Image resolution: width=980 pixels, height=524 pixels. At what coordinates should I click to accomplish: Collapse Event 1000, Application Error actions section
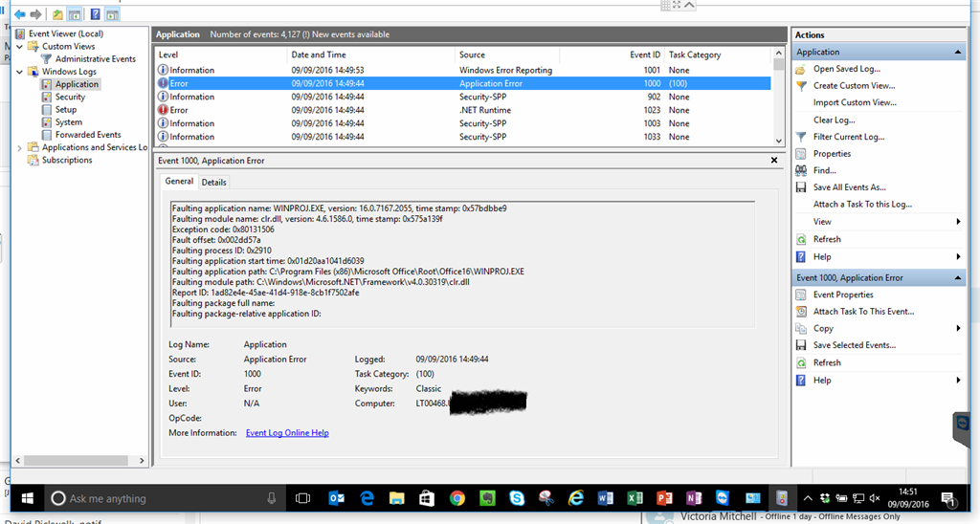pyautogui.click(x=957, y=278)
